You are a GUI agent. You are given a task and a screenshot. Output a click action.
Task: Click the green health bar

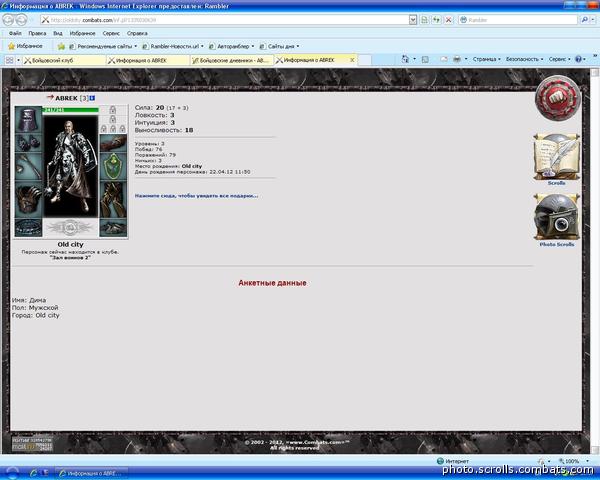pos(71,110)
